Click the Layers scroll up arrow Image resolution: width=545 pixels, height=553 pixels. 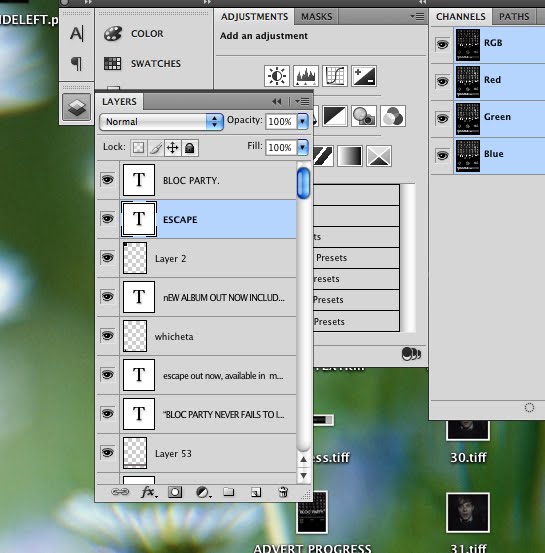[x=303, y=459]
